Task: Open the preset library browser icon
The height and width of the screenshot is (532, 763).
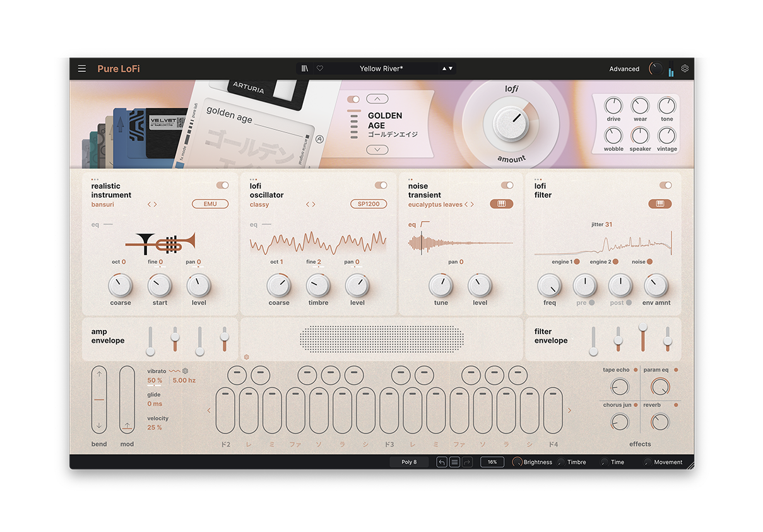Action: 305,69
